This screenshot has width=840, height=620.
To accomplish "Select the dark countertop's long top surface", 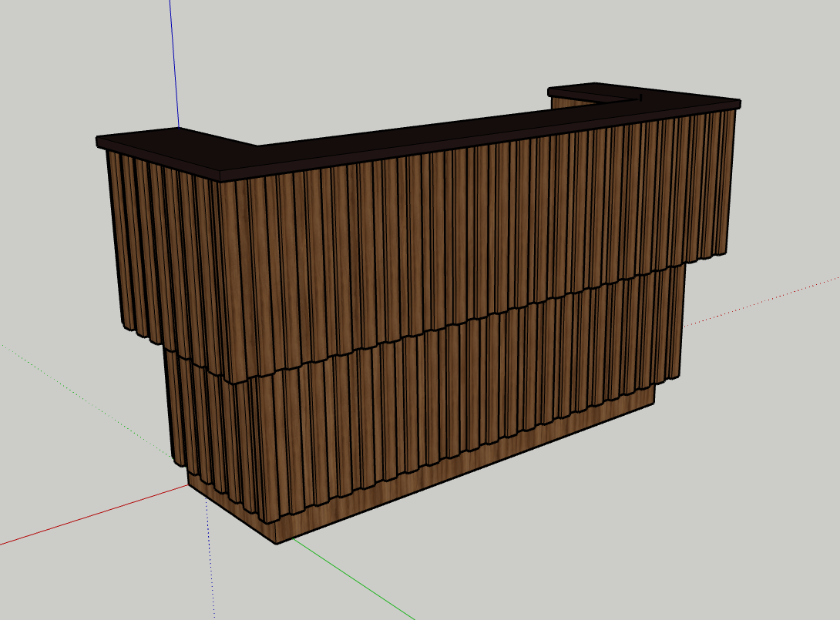I will click(462, 129).
